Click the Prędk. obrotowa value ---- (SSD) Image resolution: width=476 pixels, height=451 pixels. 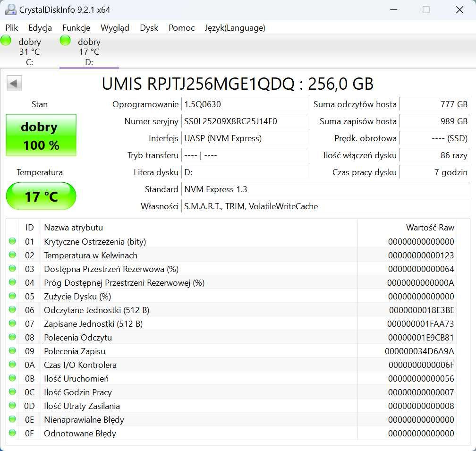(x=435, y=138)
